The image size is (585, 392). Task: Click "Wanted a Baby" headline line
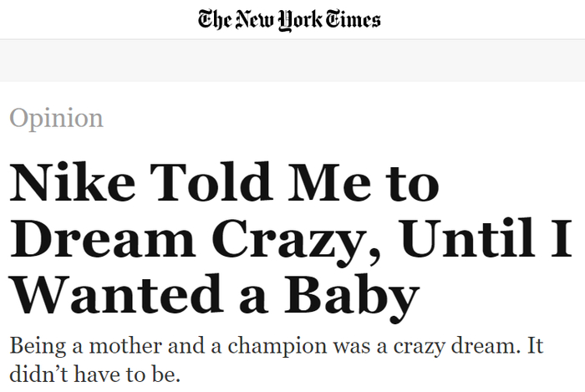click(213, 294)
